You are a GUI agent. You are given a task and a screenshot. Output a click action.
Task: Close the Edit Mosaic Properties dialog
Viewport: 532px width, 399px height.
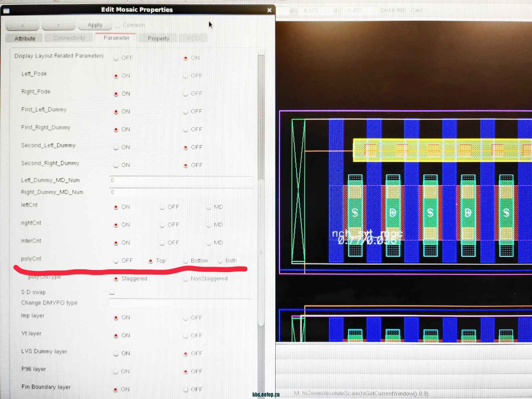(x=269, y=10)
